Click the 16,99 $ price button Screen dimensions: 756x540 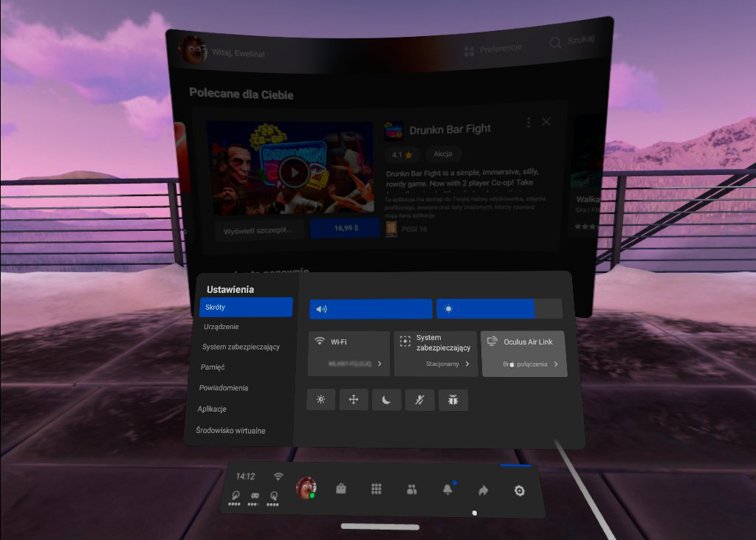pos(346,229)
